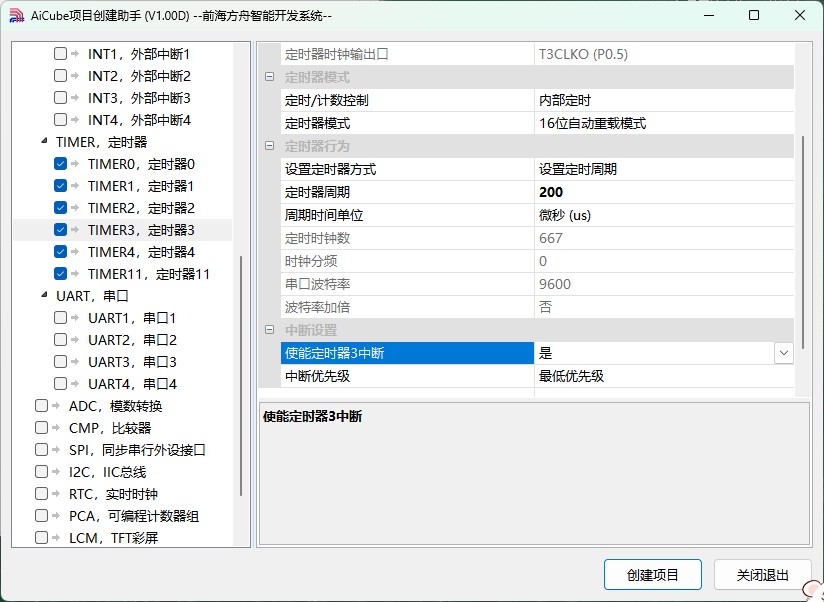Disable the TIMER2 定时器2 checkbox
824x602 pixels.
(x=60, y=208)
